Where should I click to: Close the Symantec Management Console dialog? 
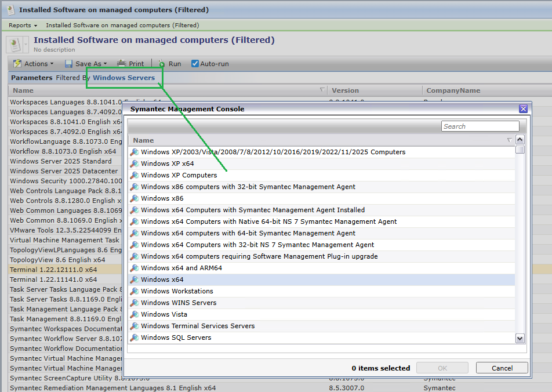[523, 109]
